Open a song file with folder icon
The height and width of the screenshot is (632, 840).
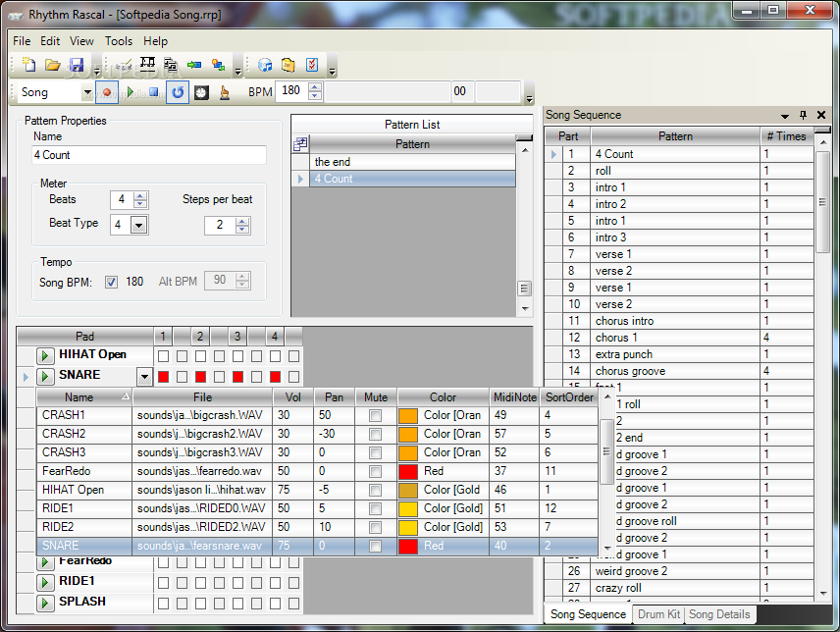(53, 65)
